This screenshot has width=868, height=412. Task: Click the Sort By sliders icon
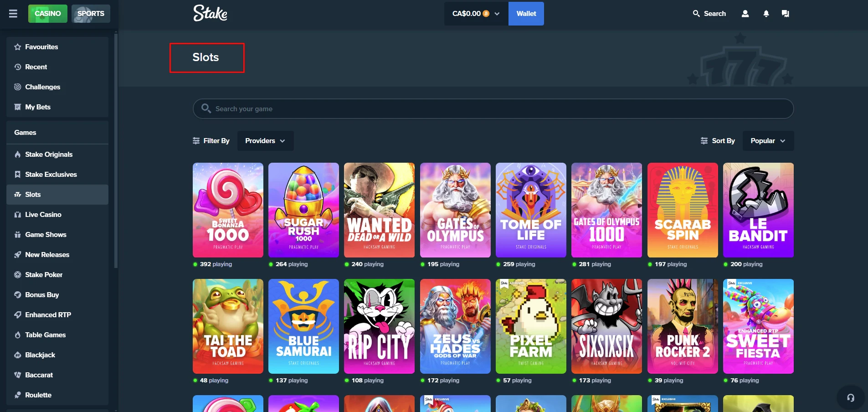pyautogui.click(x=704, y=141)
